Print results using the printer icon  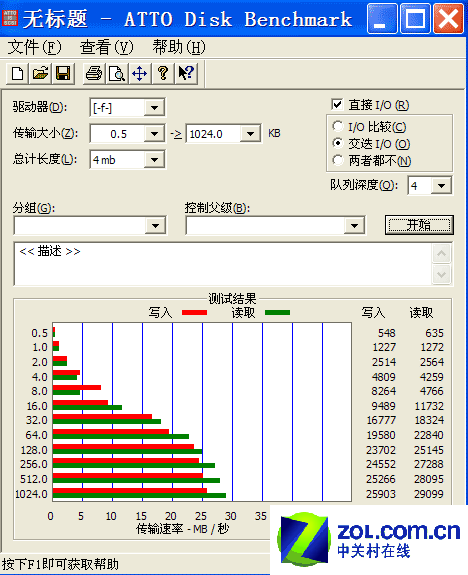coord(94,73)
